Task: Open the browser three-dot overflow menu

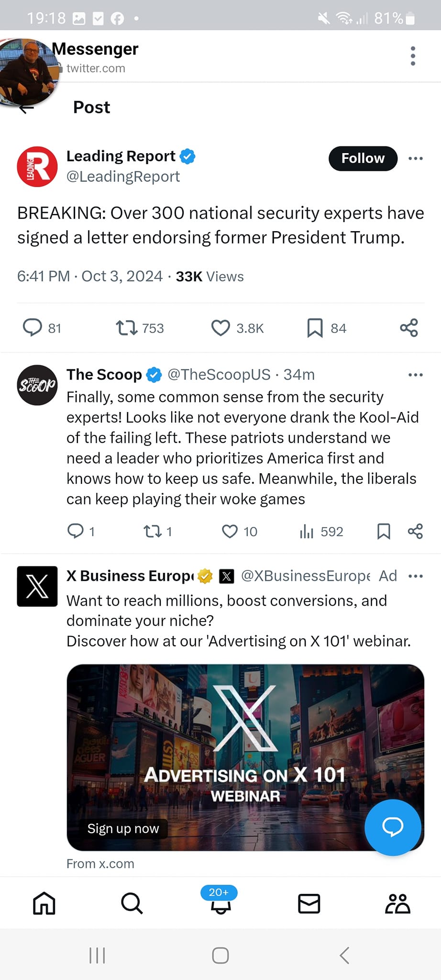Action: pos(413,56)
